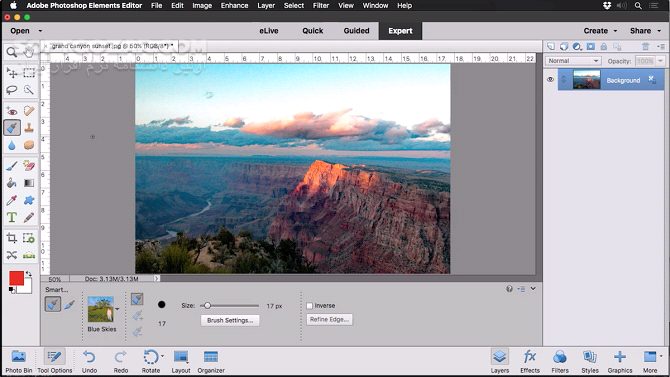Expand the Share dropdown arrow
The image size is (670, 377).
659,31
